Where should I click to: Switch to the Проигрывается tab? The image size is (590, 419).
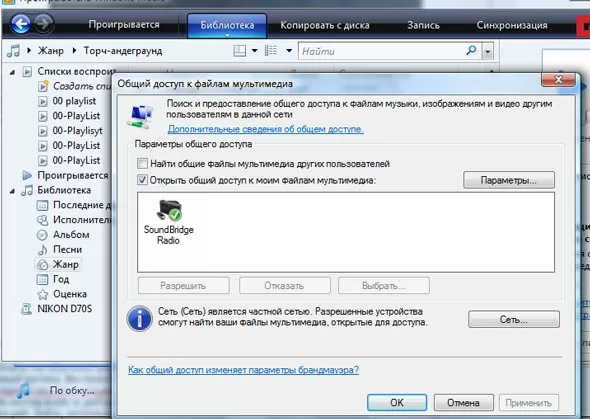[124, 25]
